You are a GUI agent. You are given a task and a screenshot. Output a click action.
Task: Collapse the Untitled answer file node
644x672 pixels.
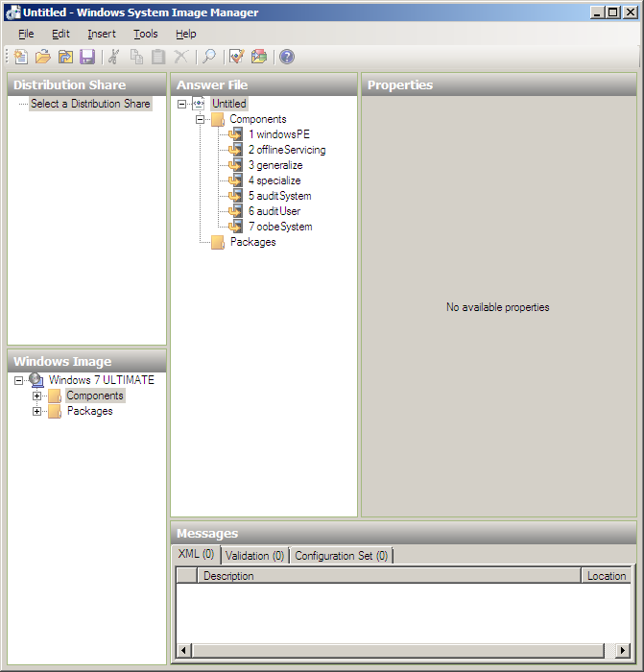click(182, 104)
